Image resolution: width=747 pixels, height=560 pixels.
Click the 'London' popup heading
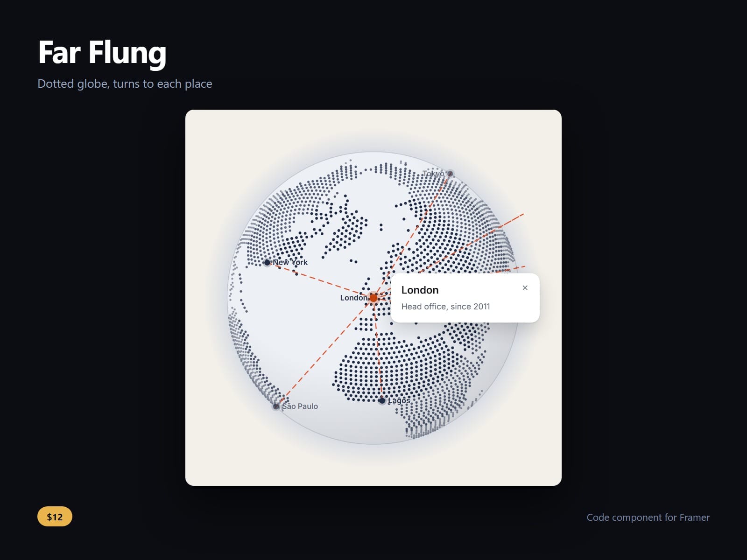tap(420, 290)
